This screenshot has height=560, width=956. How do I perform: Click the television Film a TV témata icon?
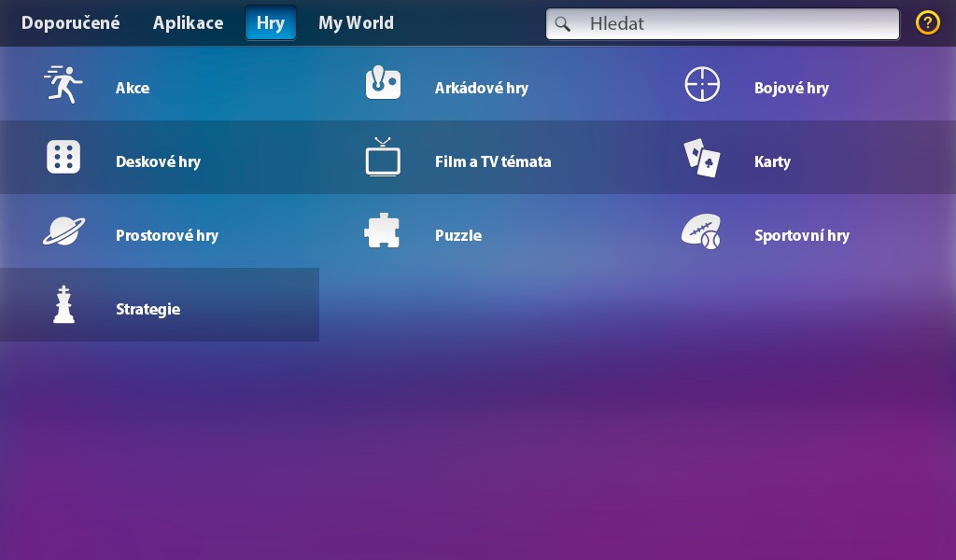coord(383,157)
